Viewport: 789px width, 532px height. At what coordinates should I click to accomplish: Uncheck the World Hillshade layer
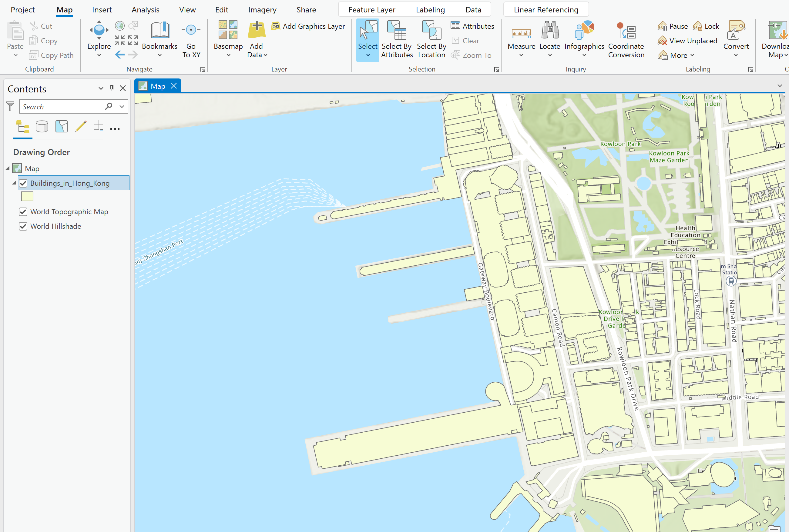point(23,226)
